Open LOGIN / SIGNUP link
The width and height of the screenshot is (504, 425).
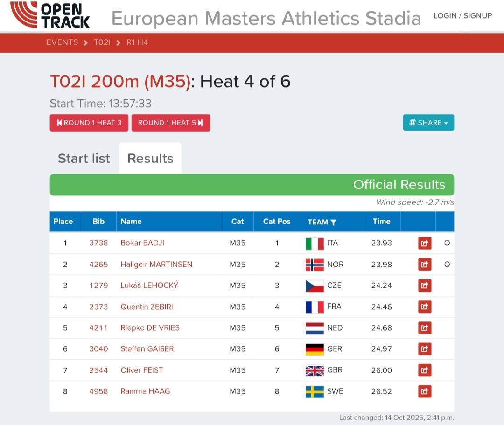tap(462, 16)
